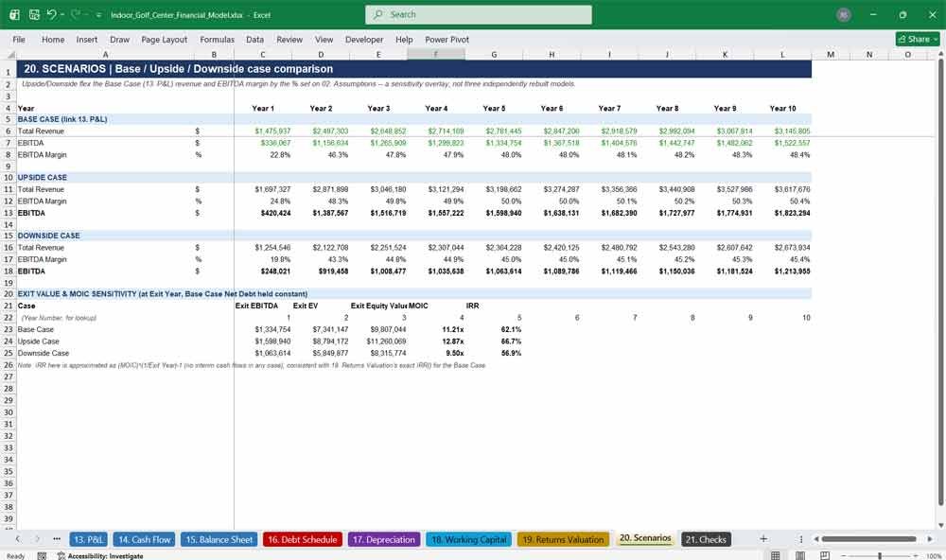Select row 13 header

pos(8,213)
